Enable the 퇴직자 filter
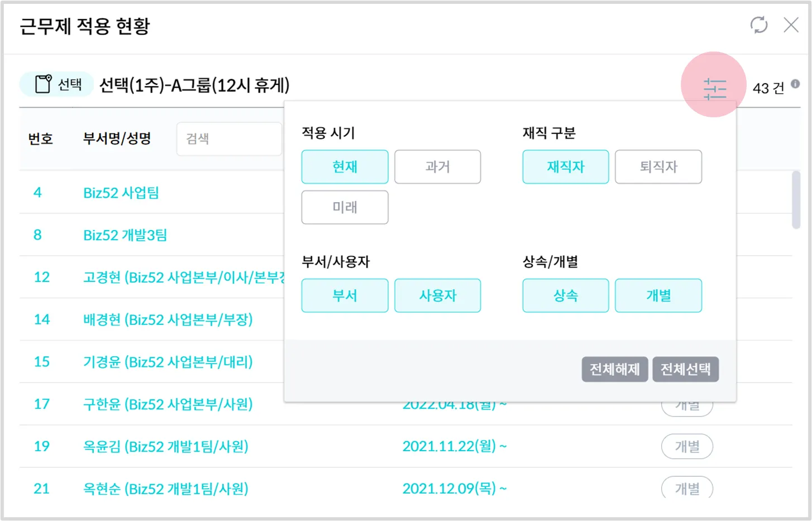This screenshot has height=521, width=812. (658, 166)
